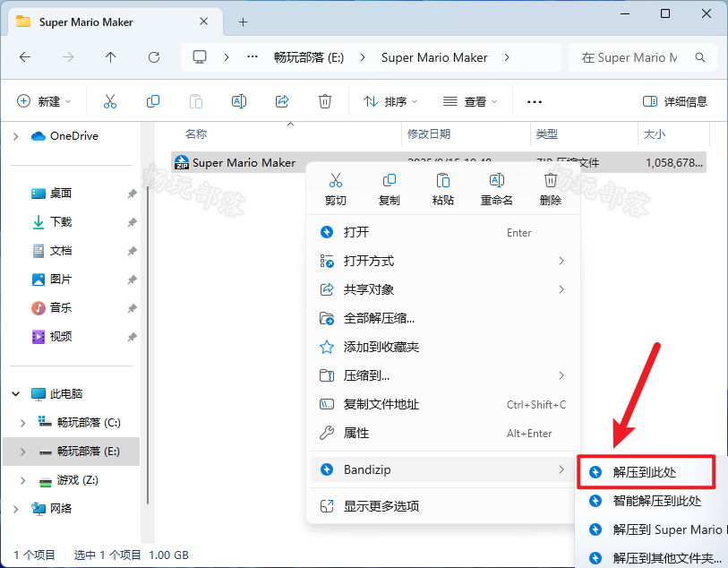
Task: Click the chevron after Super Mario Maker in the address bar
Action: point(507,57)
